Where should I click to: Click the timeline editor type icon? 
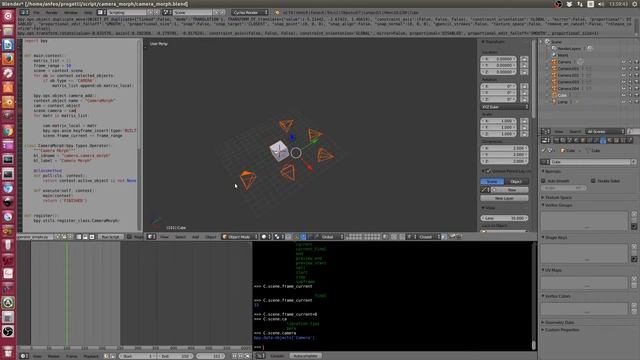[x=24, y=356]
